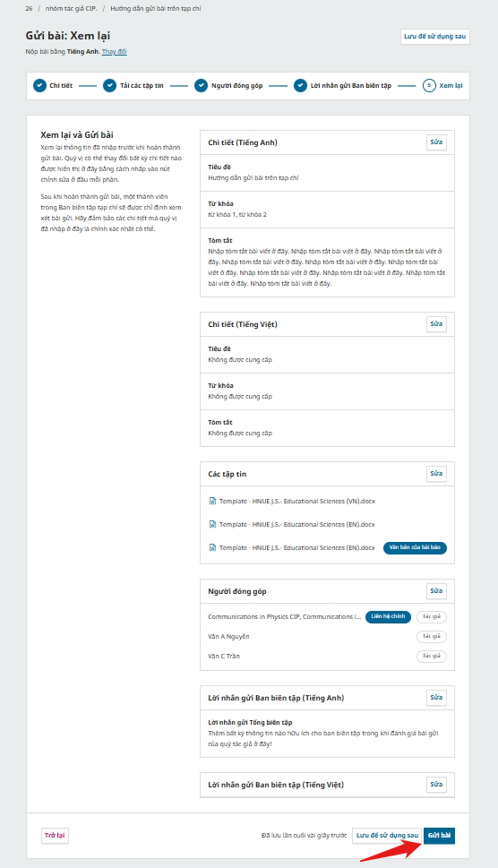Click the top Lưu để sử dụng sau button

[x=435, y=37]
